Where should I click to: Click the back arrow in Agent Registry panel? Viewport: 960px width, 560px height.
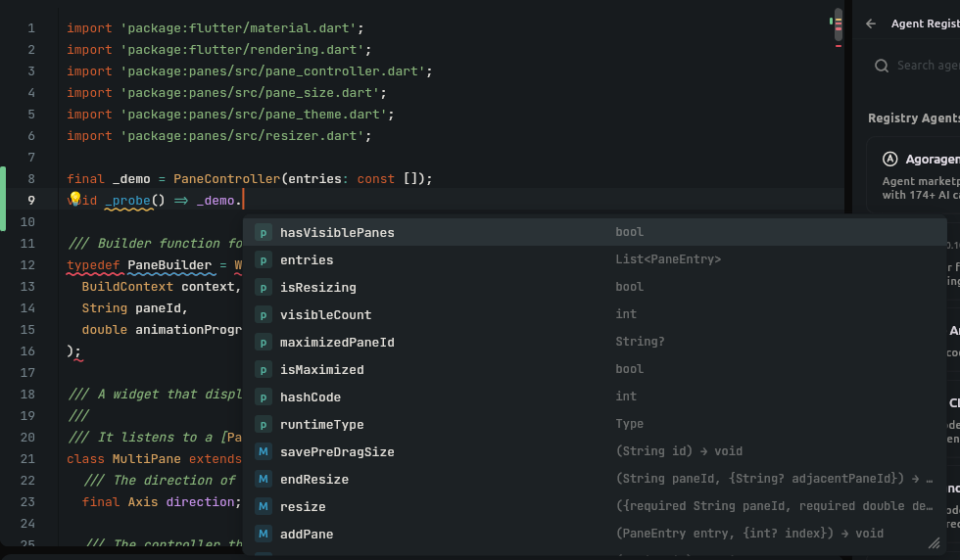pyautogui.click(x=871, y=23)
